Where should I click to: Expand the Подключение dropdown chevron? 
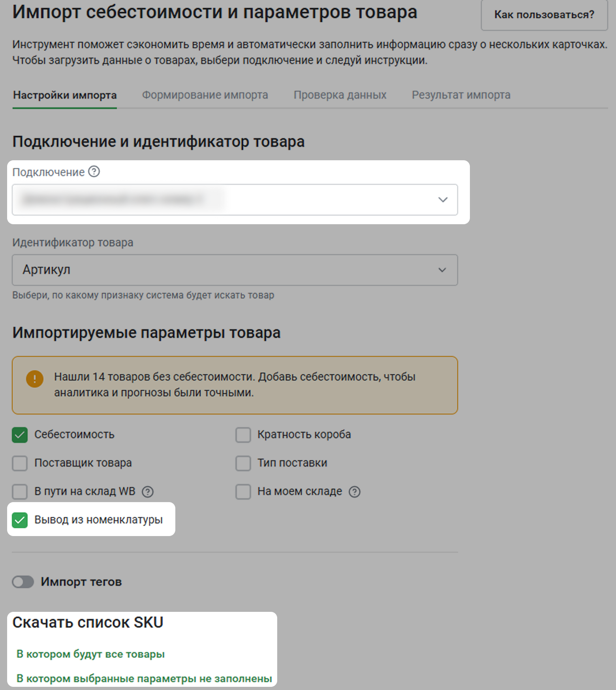[x=443, y=200]
